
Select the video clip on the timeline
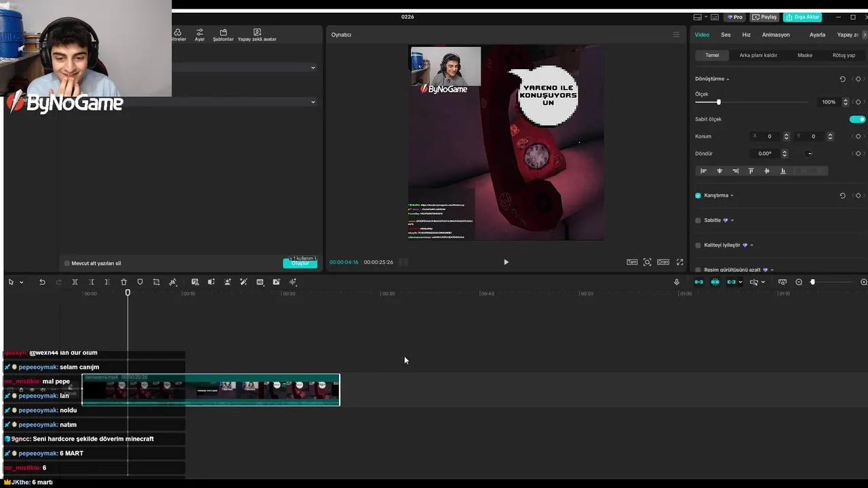tap(211, 390)
